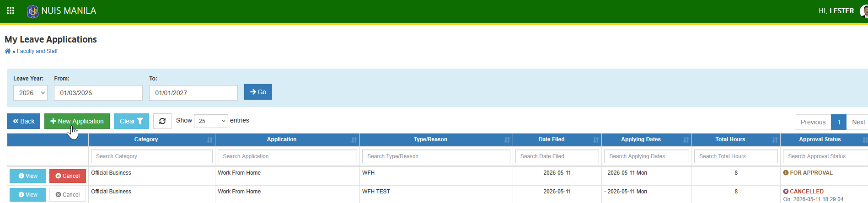Click the Go button to filter dates

pos(258,92)
